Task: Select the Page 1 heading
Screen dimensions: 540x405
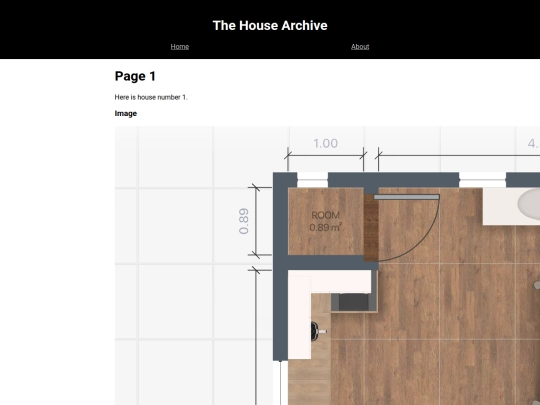Action: pyautogui.click(x=135, y=76)
